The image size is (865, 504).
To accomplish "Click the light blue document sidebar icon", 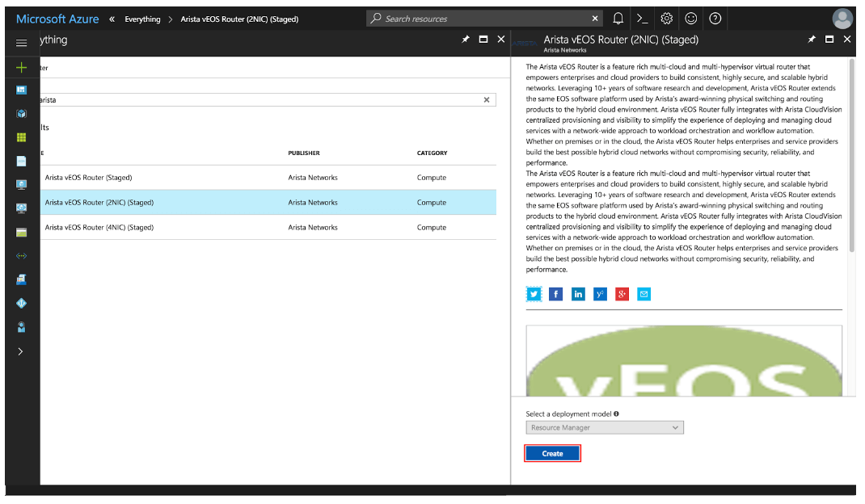I will (22, 161).
